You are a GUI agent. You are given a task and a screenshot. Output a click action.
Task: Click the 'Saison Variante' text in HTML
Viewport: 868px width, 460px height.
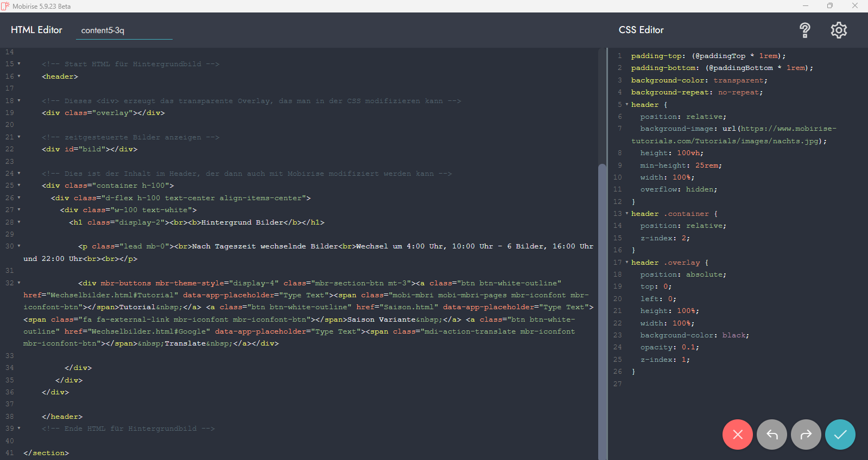[x=381, y=320]
